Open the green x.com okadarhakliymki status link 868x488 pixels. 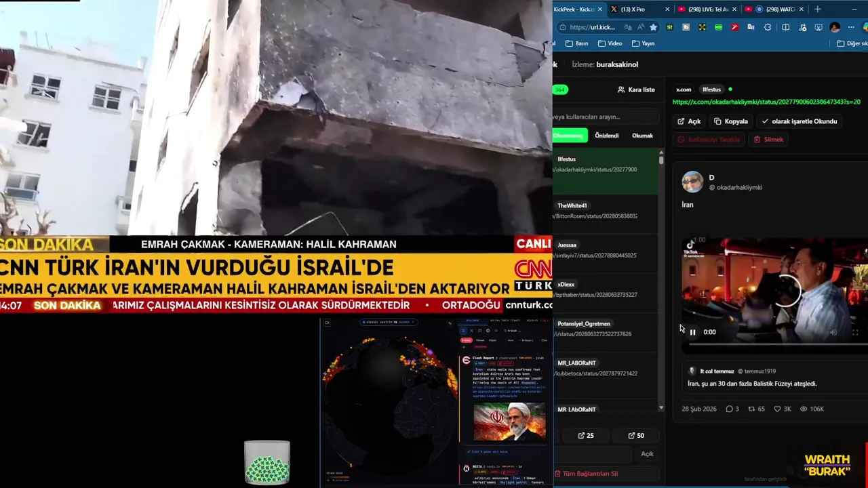click(766, 102)
